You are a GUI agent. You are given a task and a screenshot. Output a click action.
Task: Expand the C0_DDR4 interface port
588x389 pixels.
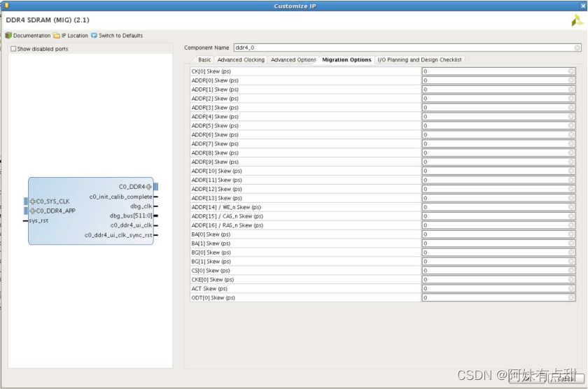(149, 187)
